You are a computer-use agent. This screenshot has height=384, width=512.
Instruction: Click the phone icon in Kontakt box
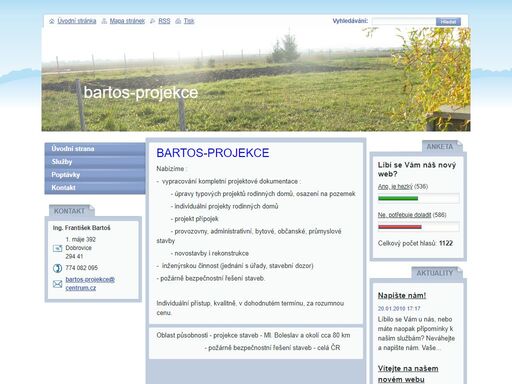(57, 268)
